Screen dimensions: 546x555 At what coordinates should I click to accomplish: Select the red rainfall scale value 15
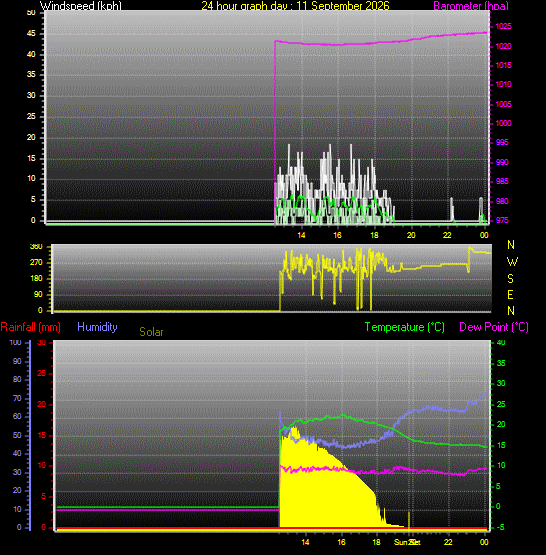pyautogui.click(x=42, y=435)
